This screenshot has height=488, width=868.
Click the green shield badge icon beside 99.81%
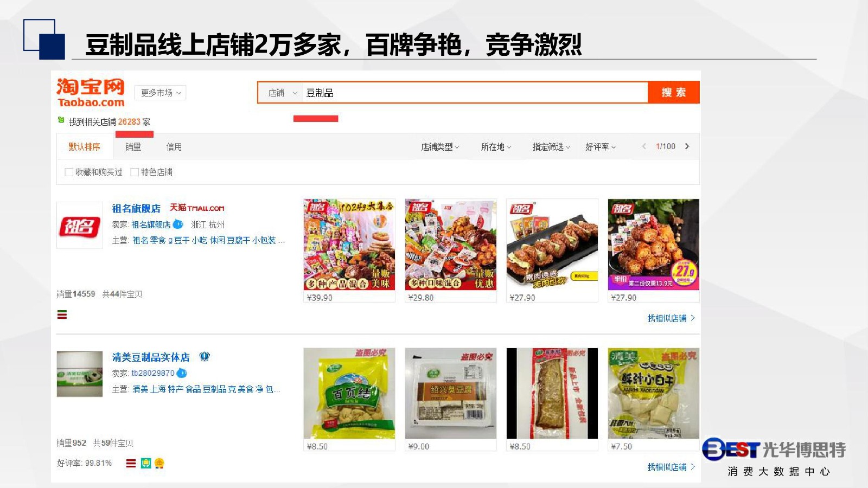(145, 463)
